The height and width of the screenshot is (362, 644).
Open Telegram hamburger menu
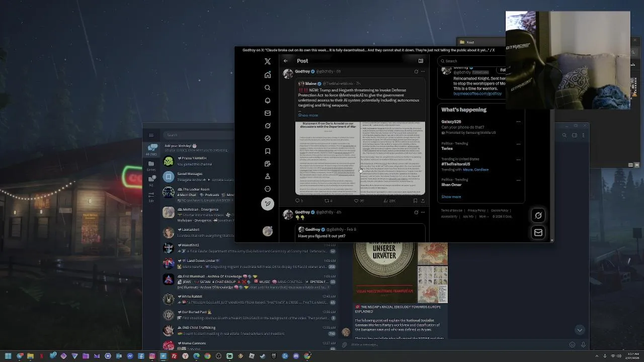coord(151,135)
